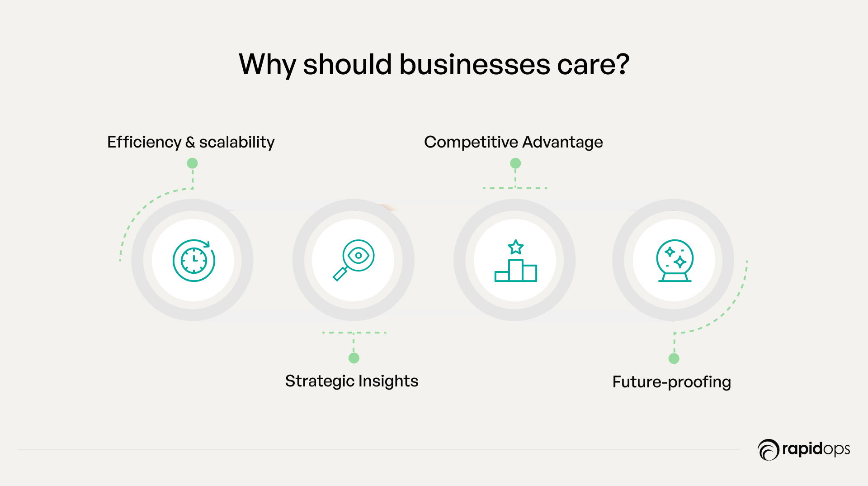Select the Strategic Insights label
This screenshot has height=486, width=868.
click(x=352, y=381)
